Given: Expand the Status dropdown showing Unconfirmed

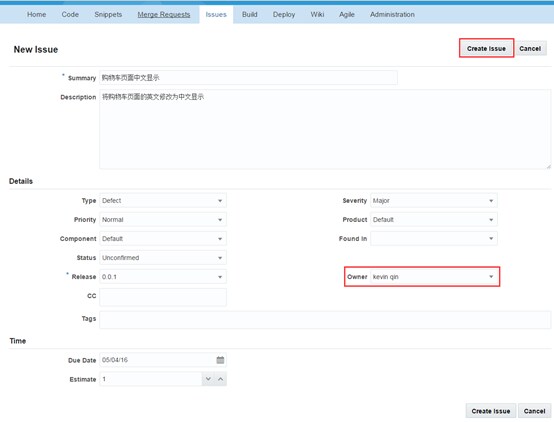Looking at the screenshot, I should pos(163,258).
